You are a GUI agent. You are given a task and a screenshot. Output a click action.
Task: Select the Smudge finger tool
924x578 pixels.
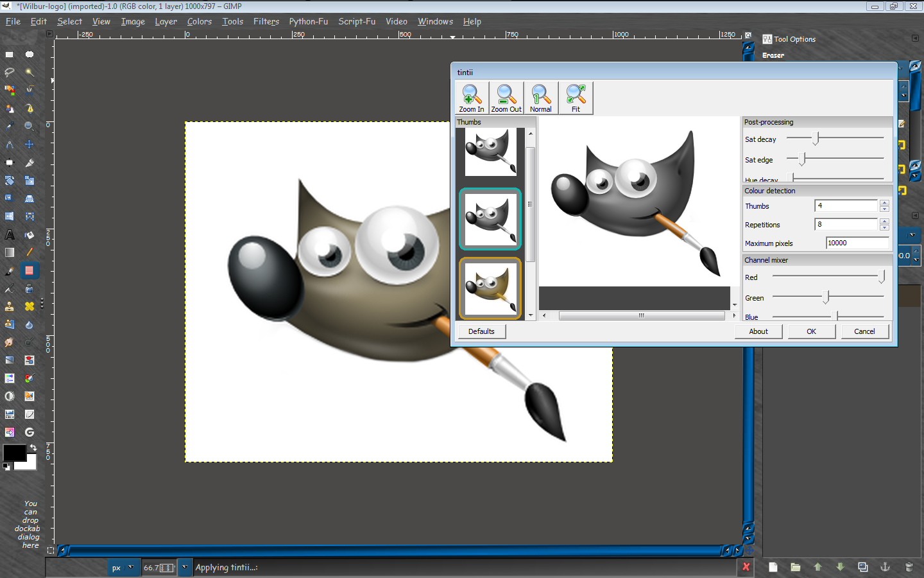coord(10,342)
